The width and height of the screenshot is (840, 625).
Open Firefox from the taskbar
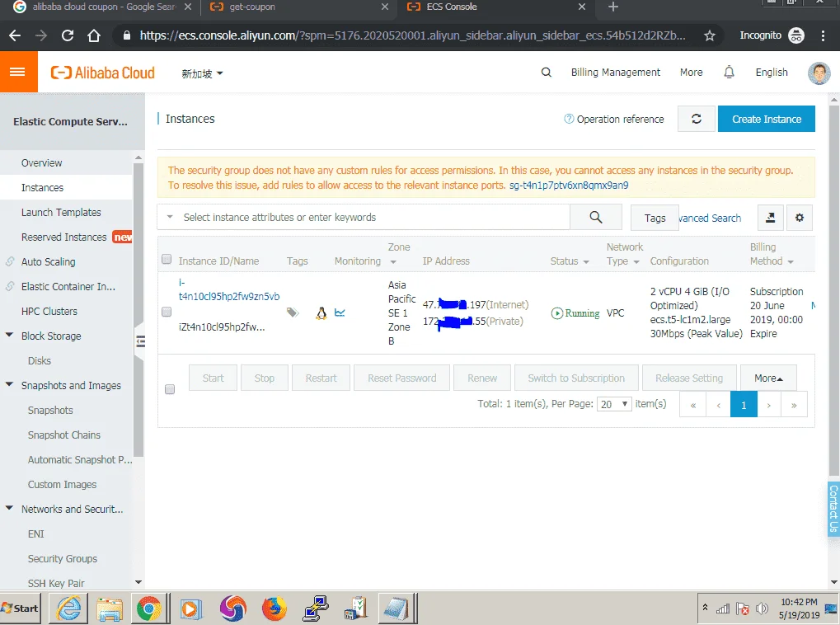pyautogui.click(x=274, y=609)
